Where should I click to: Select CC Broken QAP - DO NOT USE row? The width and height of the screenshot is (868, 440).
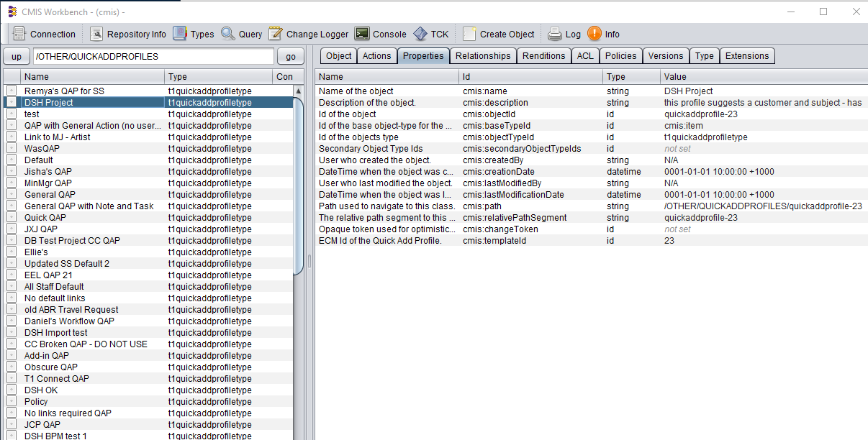[148, 344]
